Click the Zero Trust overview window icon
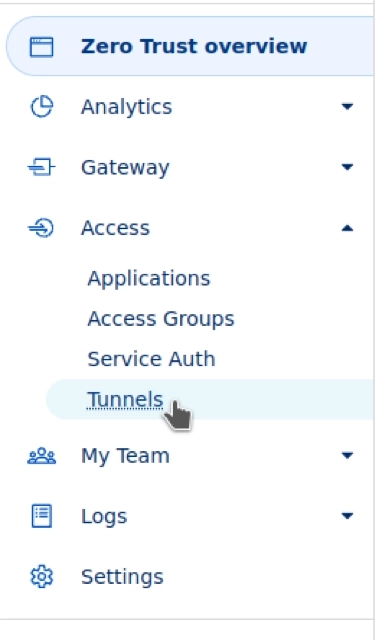The width and height of the screenshot is (391, 640). click(42, 47)
